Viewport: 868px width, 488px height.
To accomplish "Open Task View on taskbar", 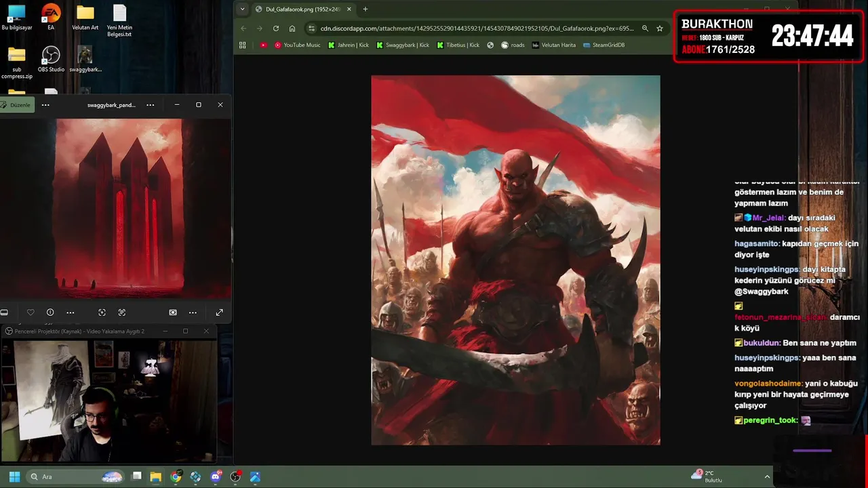I will pos(136,477).
